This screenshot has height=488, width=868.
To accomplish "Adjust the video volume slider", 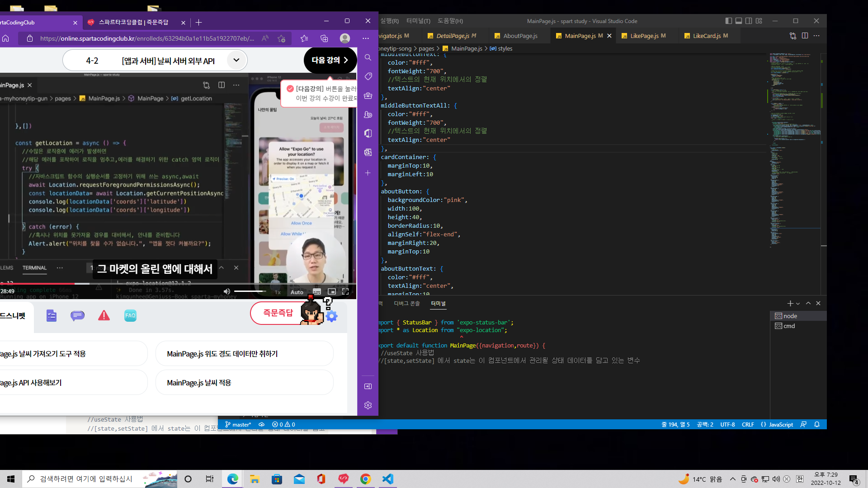I will tap(250, 291).
